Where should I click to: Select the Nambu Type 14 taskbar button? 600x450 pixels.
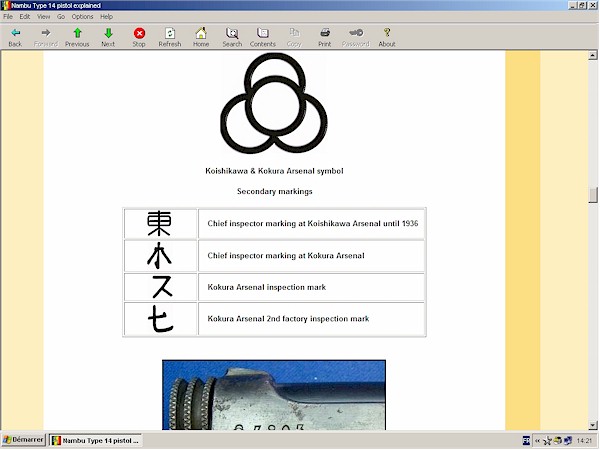point(96,440)
